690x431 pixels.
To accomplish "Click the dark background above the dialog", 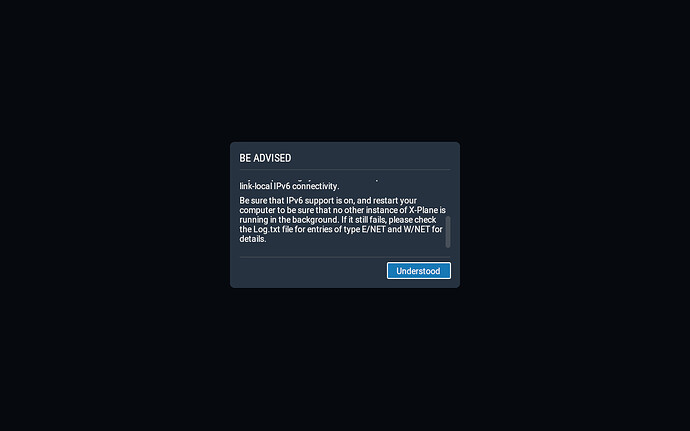I will coord(345,70).
